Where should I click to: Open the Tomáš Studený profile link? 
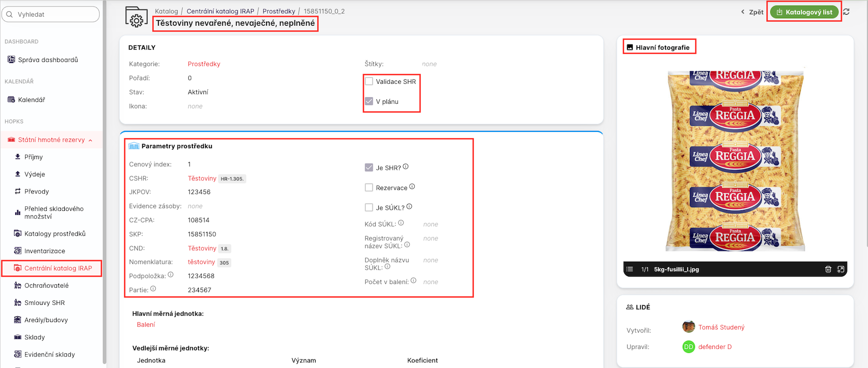(721, 328)
